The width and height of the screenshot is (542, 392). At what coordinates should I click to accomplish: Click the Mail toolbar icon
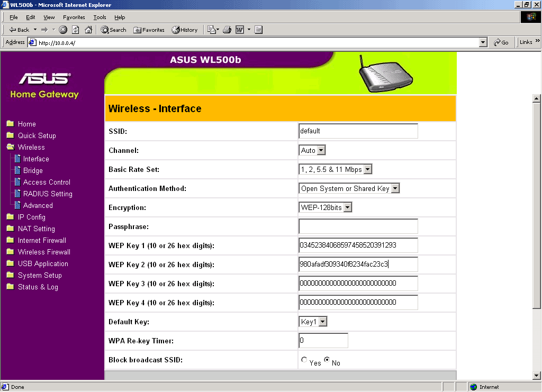[211, 30]
